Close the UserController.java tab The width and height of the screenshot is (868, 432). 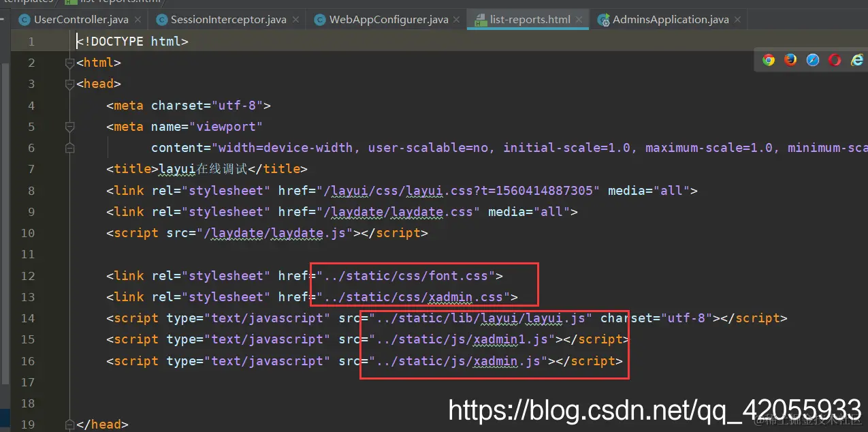(138, 20)
